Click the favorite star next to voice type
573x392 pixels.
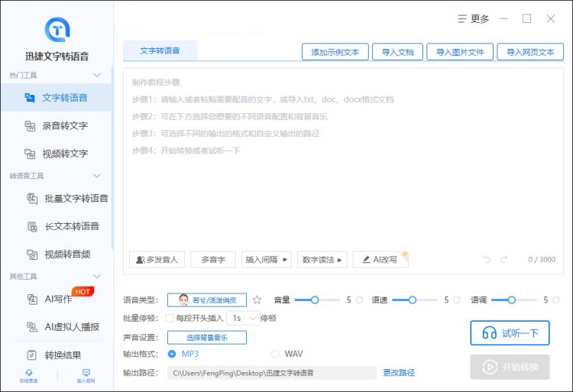click(x=257, y=300)
